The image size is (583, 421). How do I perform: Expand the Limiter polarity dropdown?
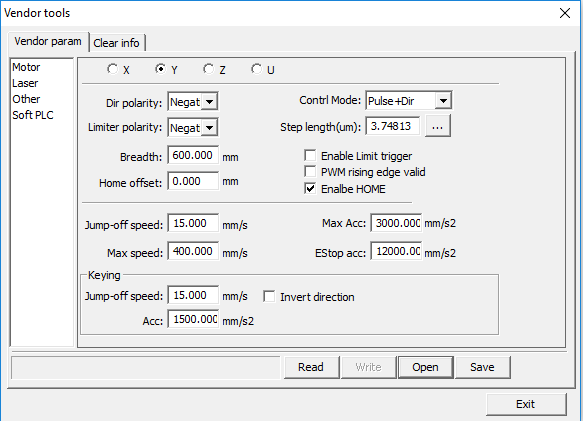[x=210, y=128]
